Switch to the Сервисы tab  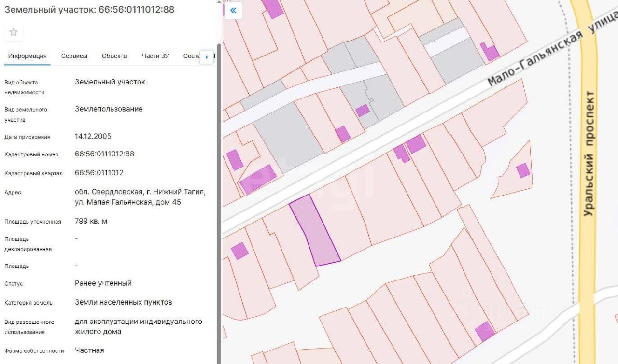74,56
